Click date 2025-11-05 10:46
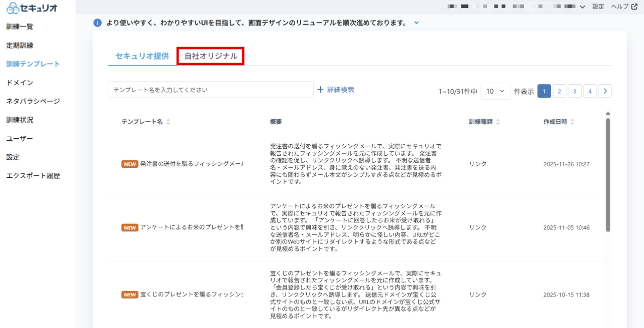644x328 pixels. tap(566, 227)
